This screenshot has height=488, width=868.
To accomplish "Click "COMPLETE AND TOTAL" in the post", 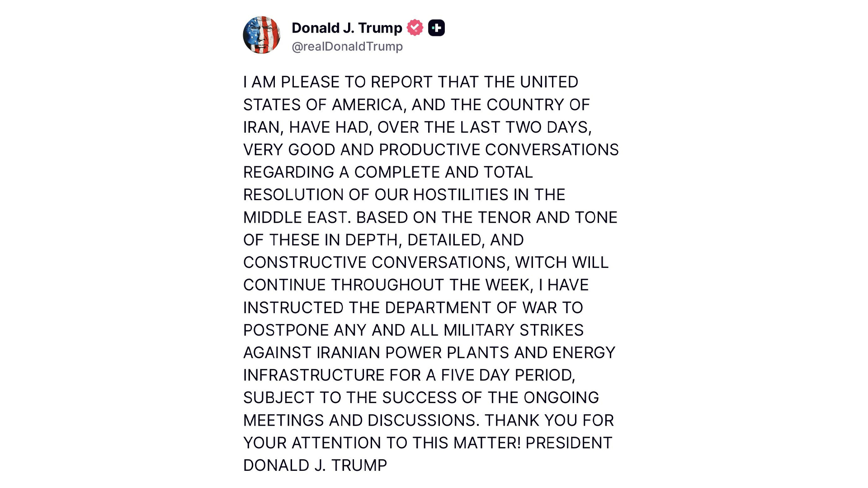I will point(443,173).
